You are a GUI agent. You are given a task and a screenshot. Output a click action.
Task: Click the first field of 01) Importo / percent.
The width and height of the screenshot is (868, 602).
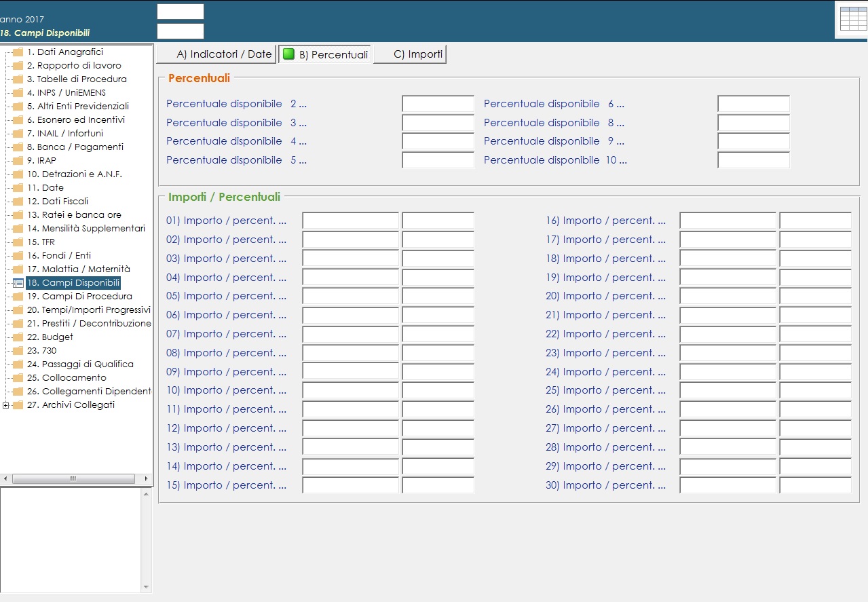pos(350,221)
